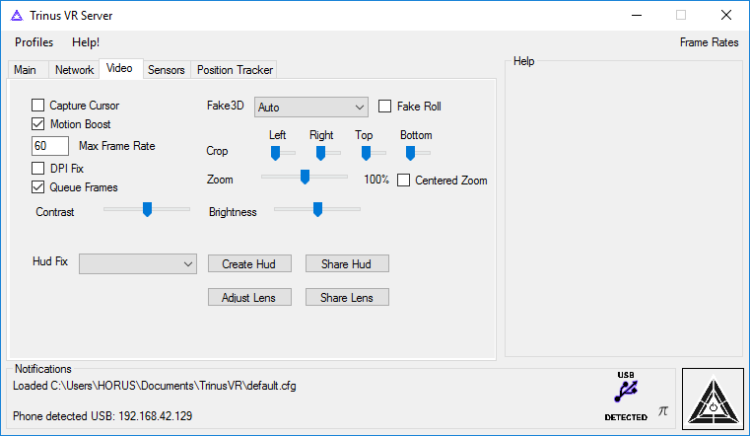Click the Phone detected USB notification line
This screenshot has width=750, height=436.
tap(102, 416)
